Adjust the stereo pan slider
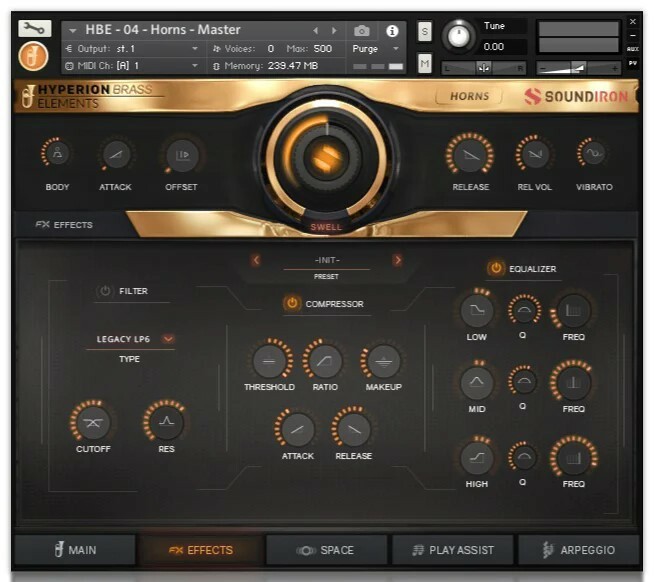654x582 pixels. pyautogui.click(x=484, y=68)
